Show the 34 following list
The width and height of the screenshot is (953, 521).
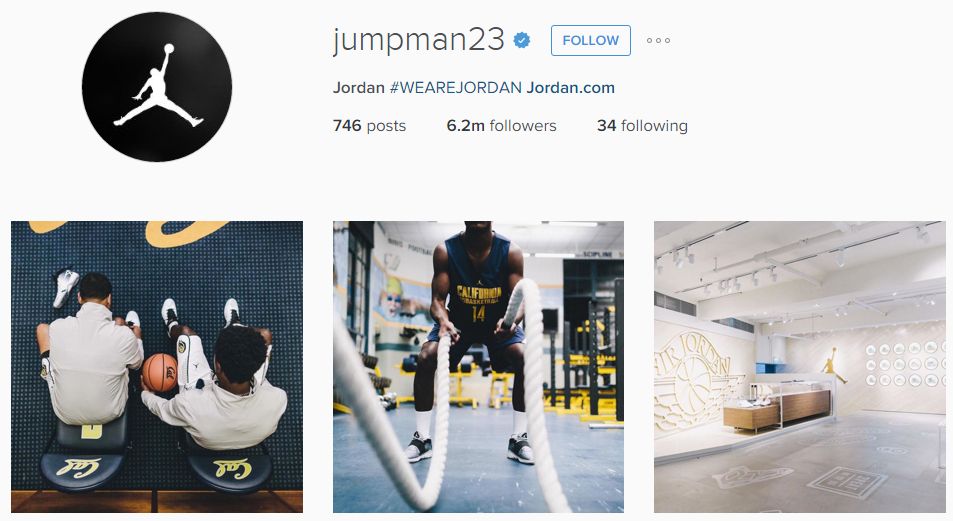pyautogui.click(x=642, y=126)
